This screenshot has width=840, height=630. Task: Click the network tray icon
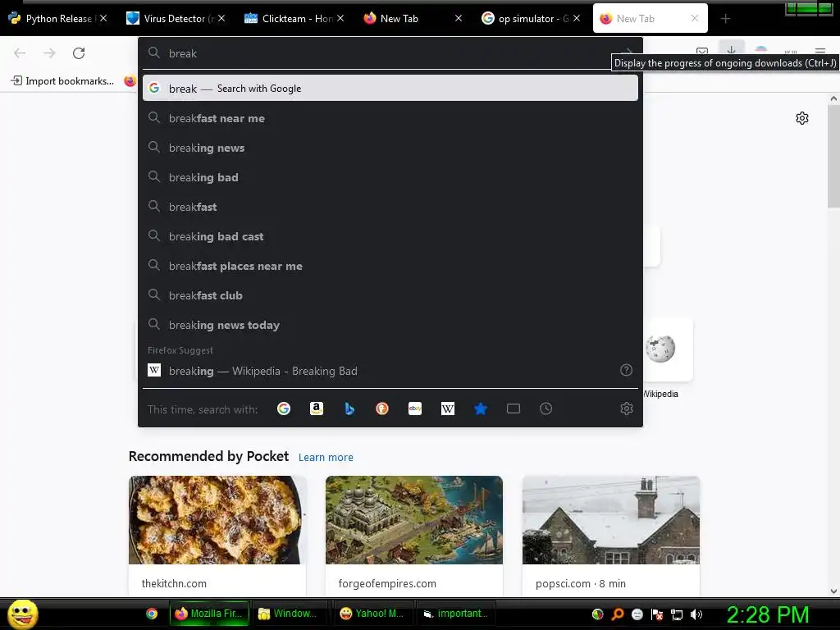(677, 614)
